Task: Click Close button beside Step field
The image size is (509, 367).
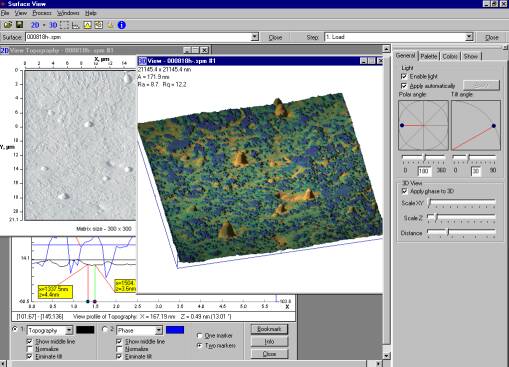Action: [x=492, y=37]
